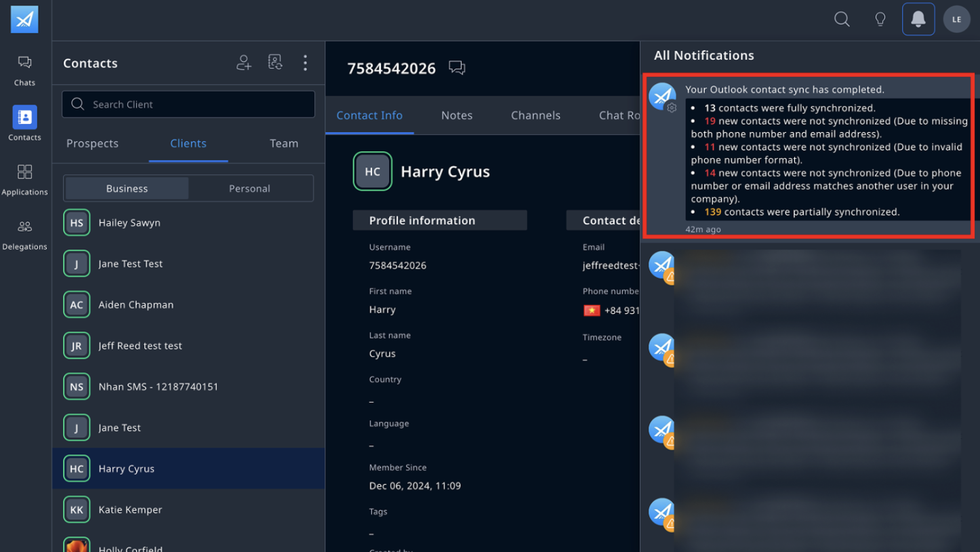Click the add new contact icon

pyautogui.click(x=244, y=62)
